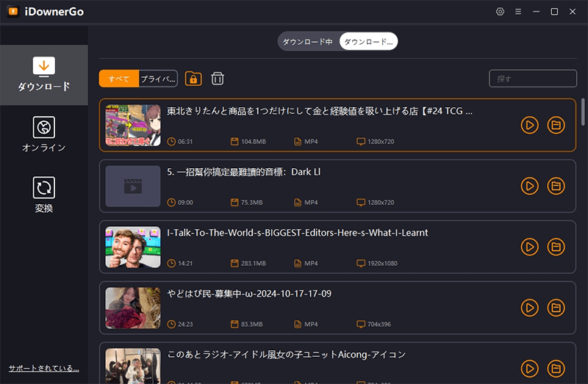This screenshot has width=588, height=384.
Task: Click the サポートされている... link
Action: coord(43,368)
